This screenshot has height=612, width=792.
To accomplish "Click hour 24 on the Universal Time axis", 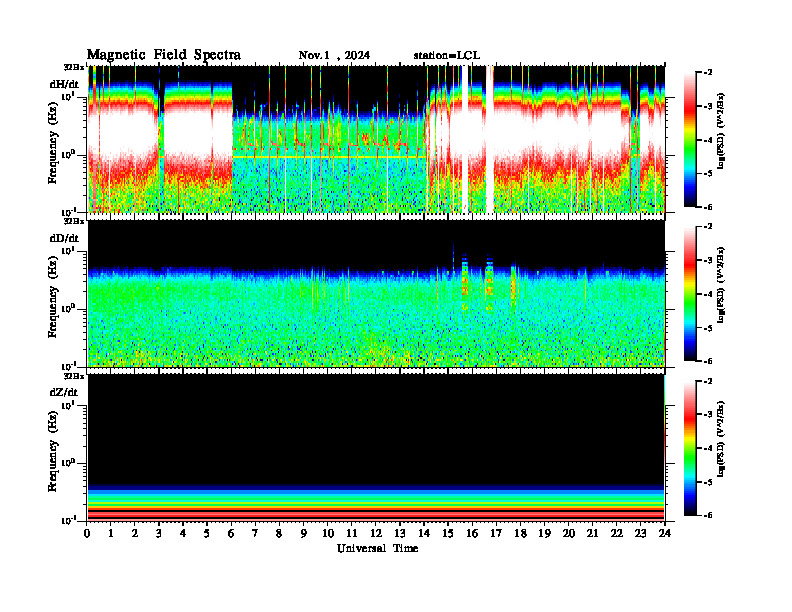I will pyautogui.click(x=665, y=533).
